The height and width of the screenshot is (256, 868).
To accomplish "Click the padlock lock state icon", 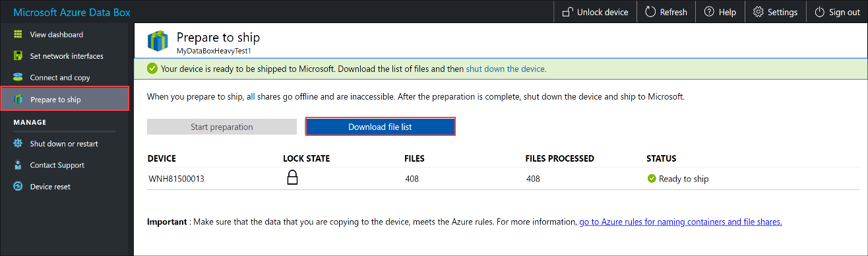I will click(x=293, y=177).
